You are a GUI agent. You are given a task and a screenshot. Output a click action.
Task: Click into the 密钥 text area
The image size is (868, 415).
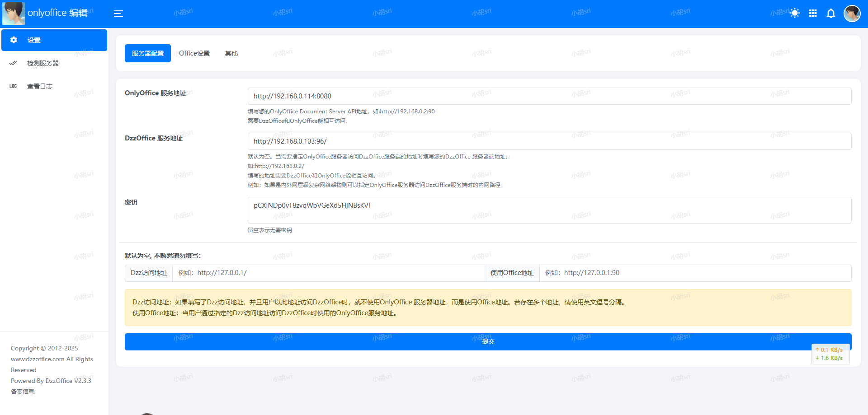pyautogui.click(x=549, y=210)
